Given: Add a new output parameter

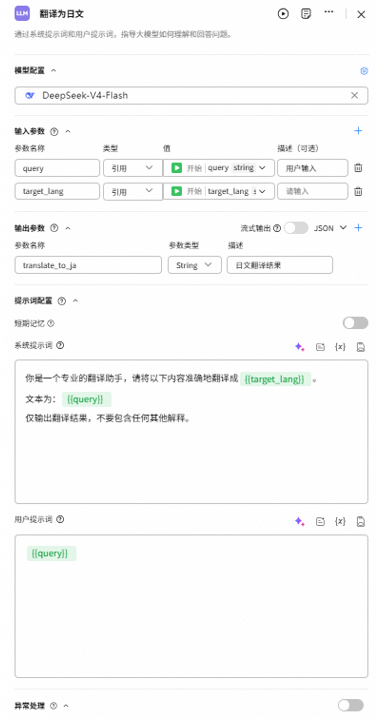Looking at the screenshot, I should click(358, 228).
